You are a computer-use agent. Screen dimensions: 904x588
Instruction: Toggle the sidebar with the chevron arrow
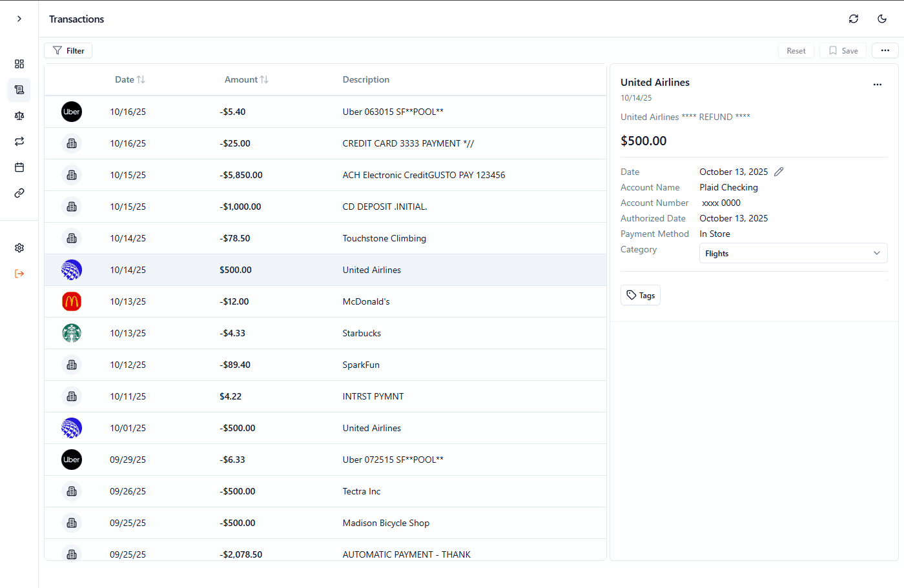tap(19, 19)
